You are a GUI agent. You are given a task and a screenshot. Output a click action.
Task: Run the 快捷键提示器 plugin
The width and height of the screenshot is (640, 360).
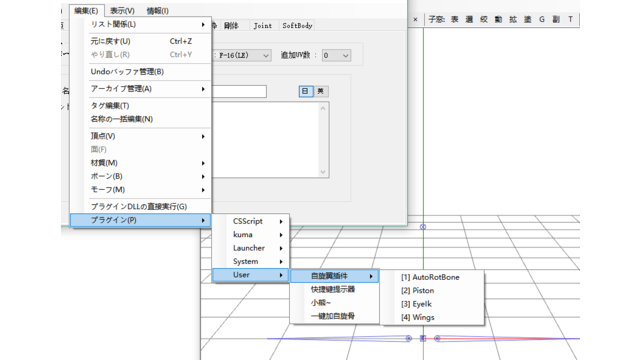(x=335, y=289)
